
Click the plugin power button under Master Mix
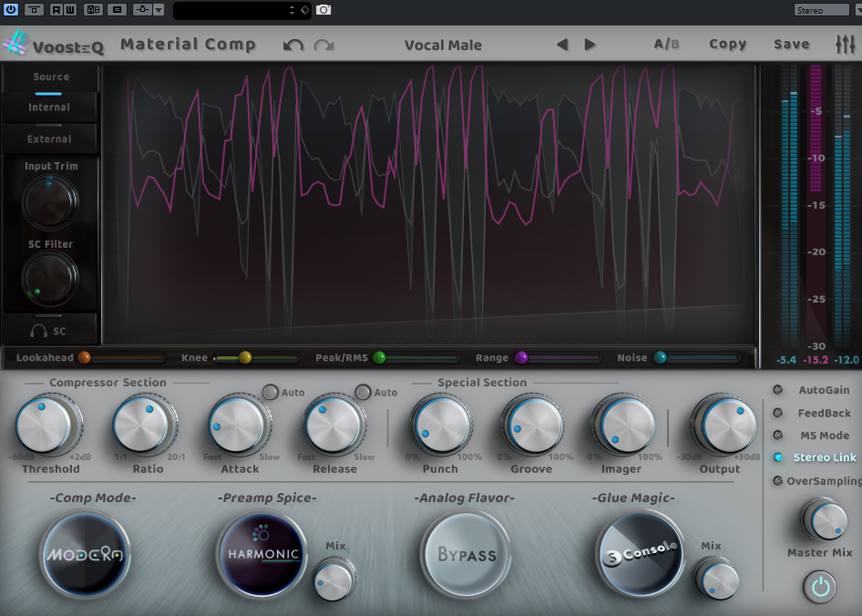coord(820,588)
